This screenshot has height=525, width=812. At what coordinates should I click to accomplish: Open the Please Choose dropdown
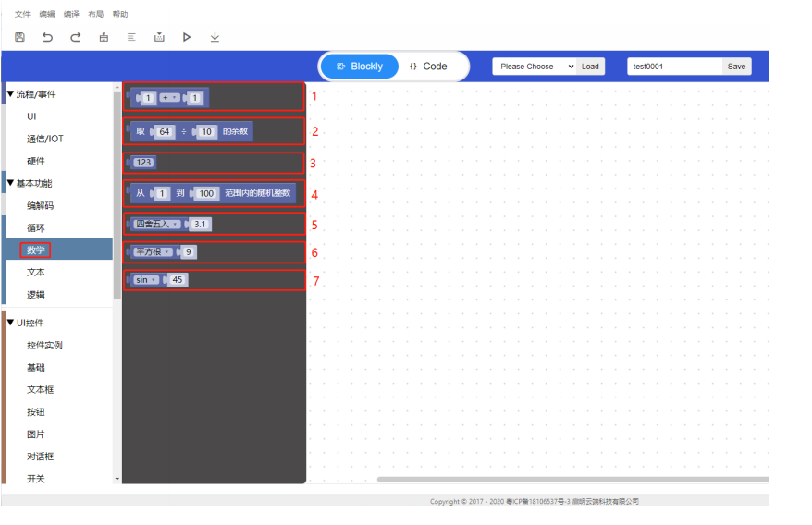click(534, 67)
